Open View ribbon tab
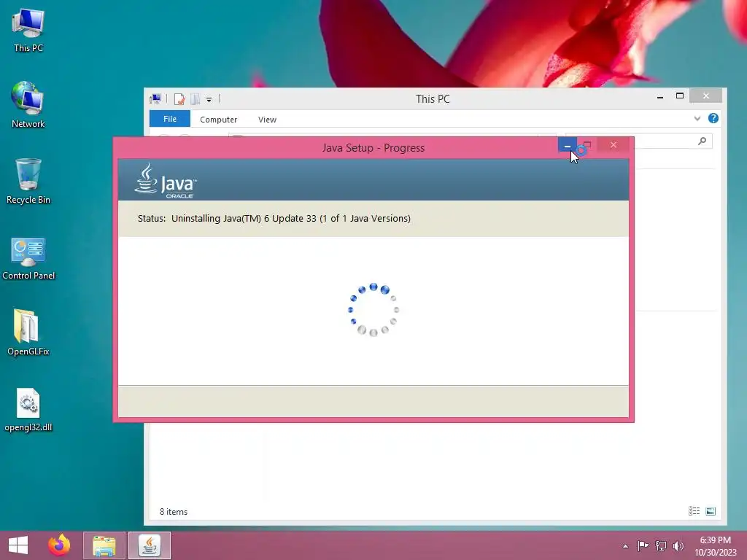Image resolution: width=747 pixels, height=560 pixels. pos(267,120)
